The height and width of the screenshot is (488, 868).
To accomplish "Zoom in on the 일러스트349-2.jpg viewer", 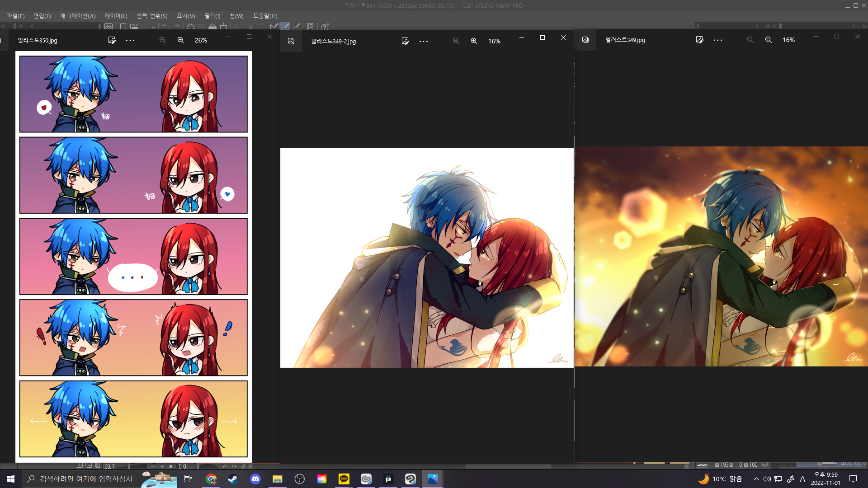I will pyautogui.click(x=474, y=41).
